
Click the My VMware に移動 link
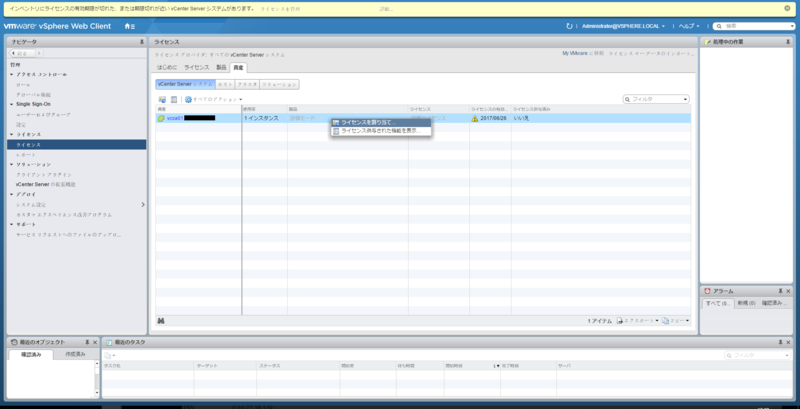[583, 54]
